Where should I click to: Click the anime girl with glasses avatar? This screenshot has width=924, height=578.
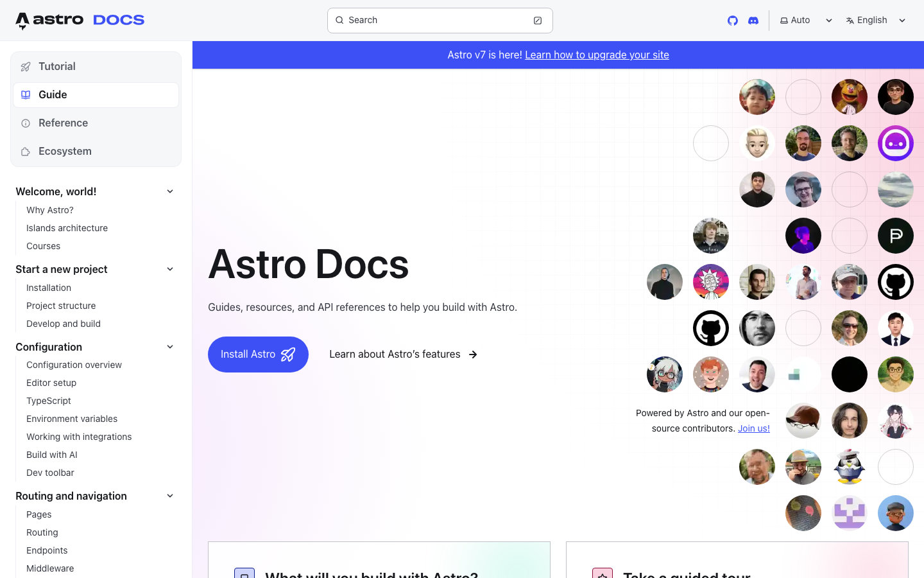[665, 374]
